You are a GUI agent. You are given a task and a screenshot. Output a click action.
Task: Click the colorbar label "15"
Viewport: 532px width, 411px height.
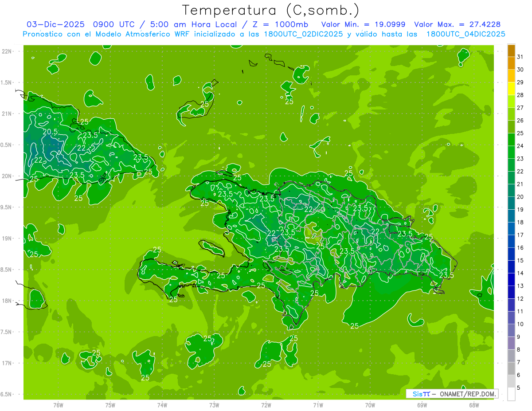point(520,260)
